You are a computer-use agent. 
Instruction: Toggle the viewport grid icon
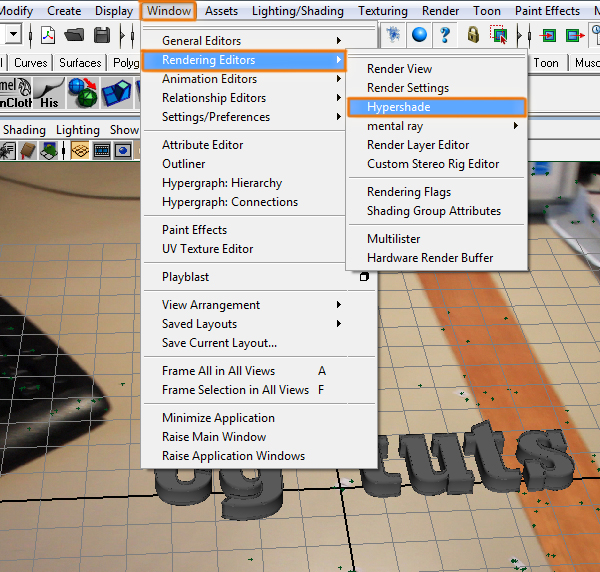pyautogui.click(x=80, y=150)
